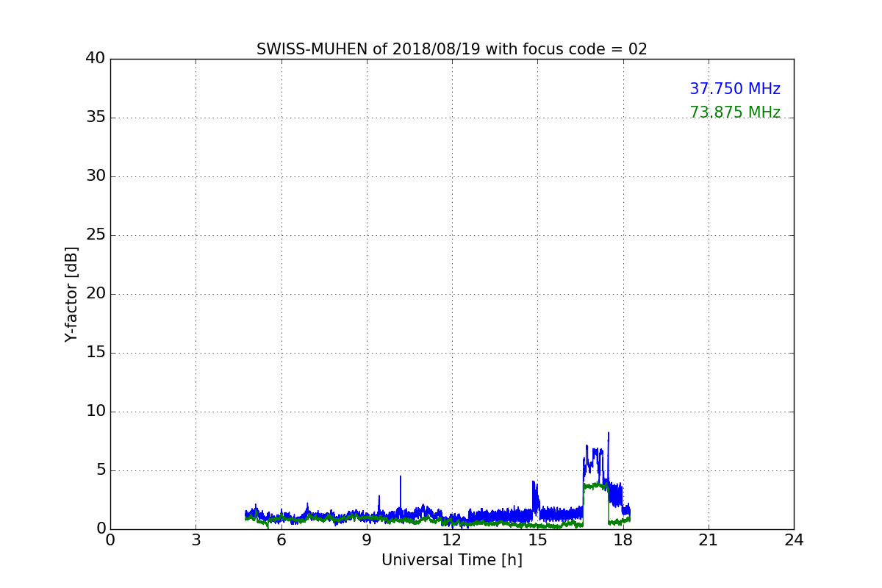Click the y-axis tick label 25
Image resolution: width=882 pixels, height=588 pixels.
pyautogui.click(x=96, y=235)
